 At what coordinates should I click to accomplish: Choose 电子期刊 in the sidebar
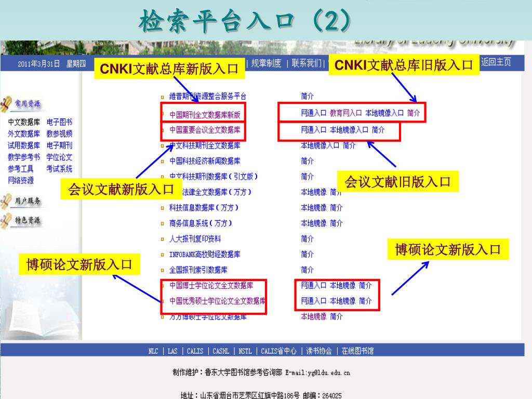pyautogui.click(x=59, y=145)
